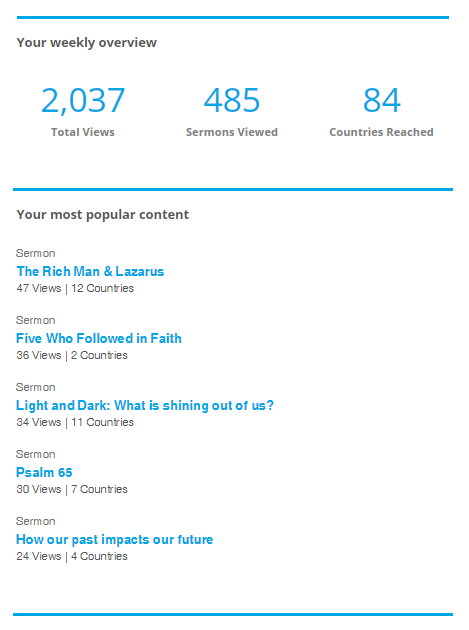Click the Countries Reached label
Image resolution: width=469 pixels, height=630 pixels.
click(381, 132)
